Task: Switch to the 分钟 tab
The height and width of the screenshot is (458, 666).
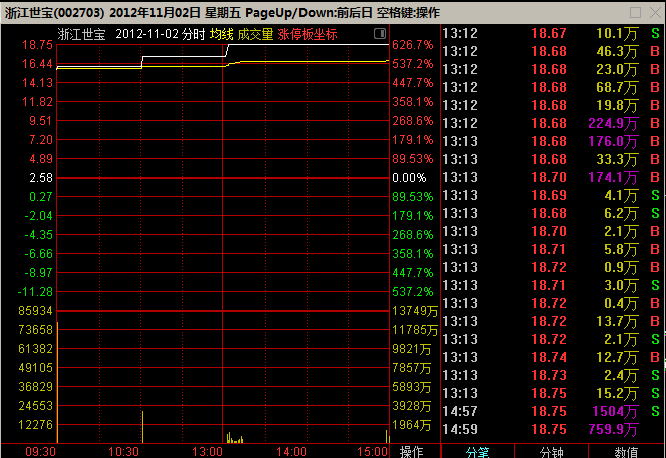Action: (x=551, y=451)
